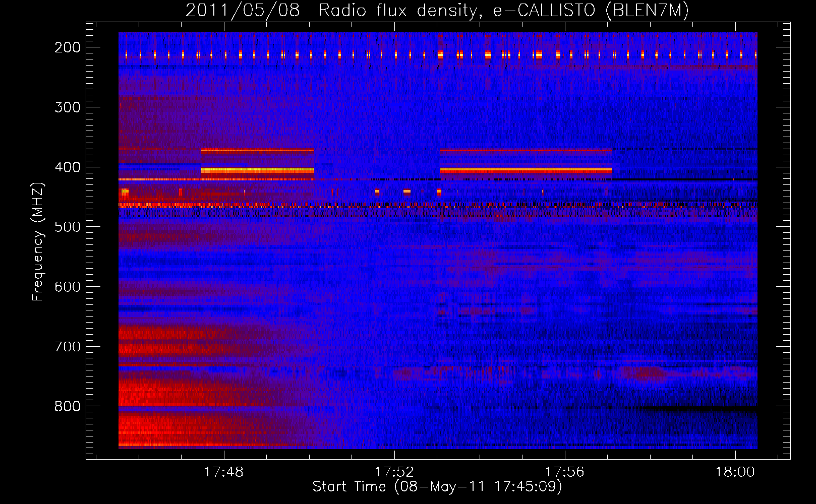
Task: Click the plot title "2011/05/08 Radio flux density, e-CALLISTO (BLEN7M)"
Action: pos(437,10)
